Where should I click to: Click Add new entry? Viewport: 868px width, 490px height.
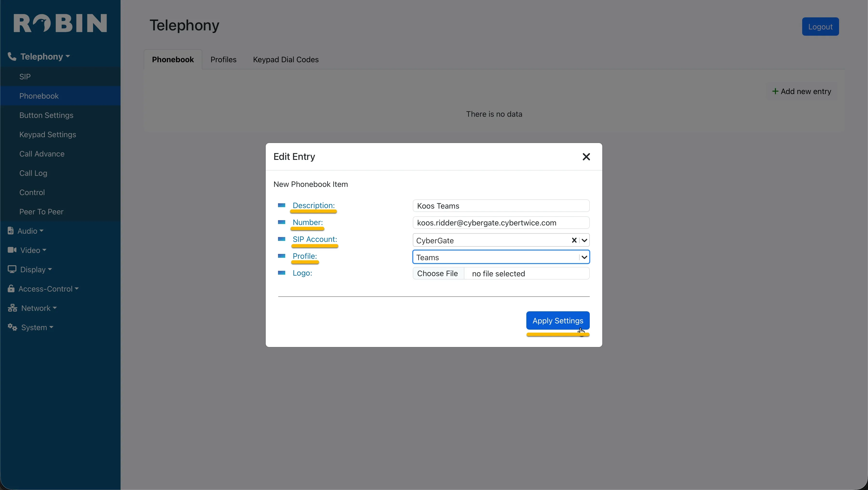802,91
